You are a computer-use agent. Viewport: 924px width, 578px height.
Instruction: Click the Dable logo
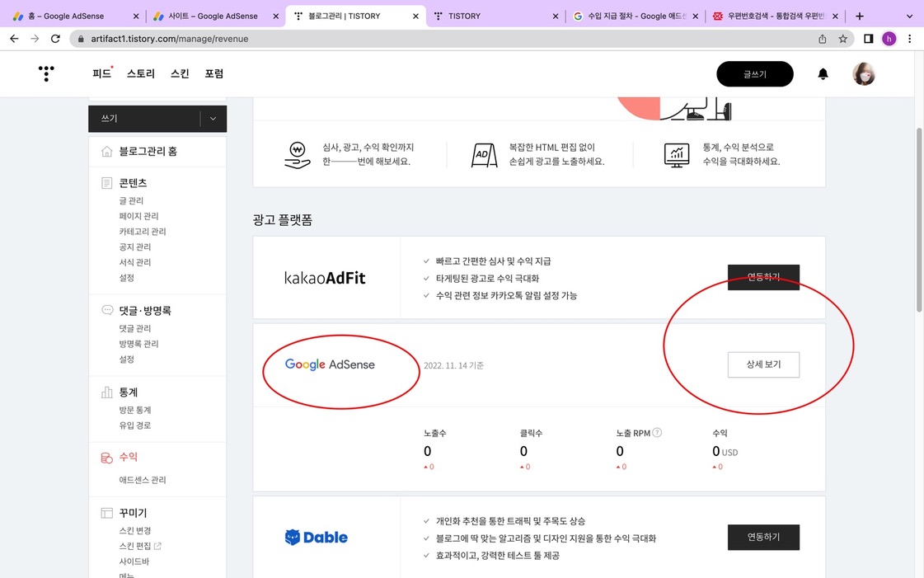pos(317,538)
